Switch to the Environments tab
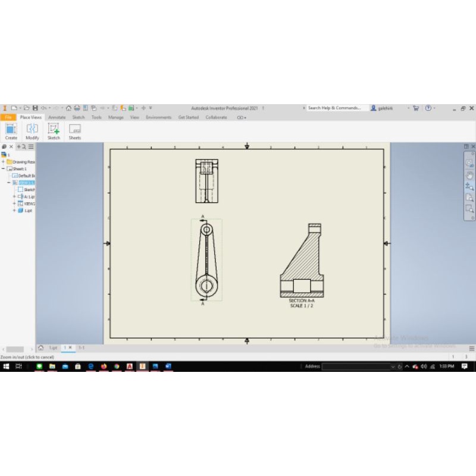The height and width of the screenshot is (476, 476). coord(158,117)
